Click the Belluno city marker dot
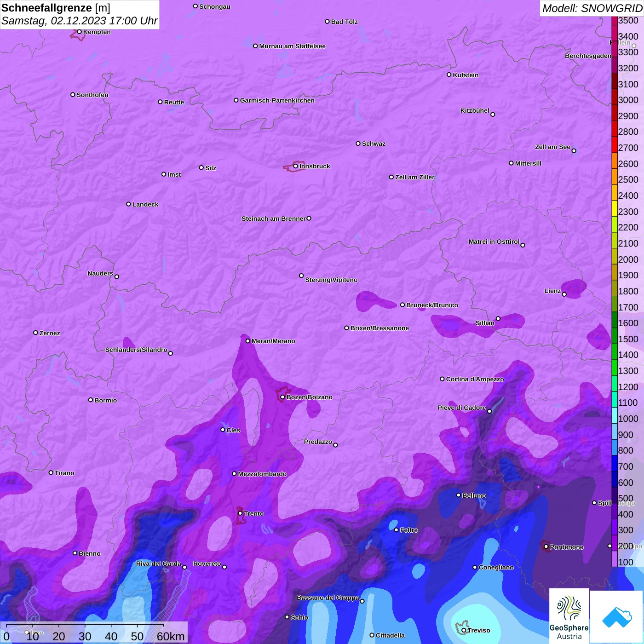 click(458, 495)
